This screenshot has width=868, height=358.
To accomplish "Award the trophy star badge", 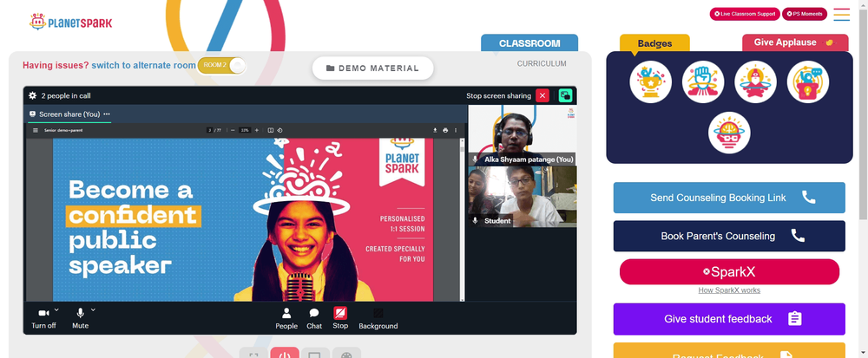I will tap(650, 81).
